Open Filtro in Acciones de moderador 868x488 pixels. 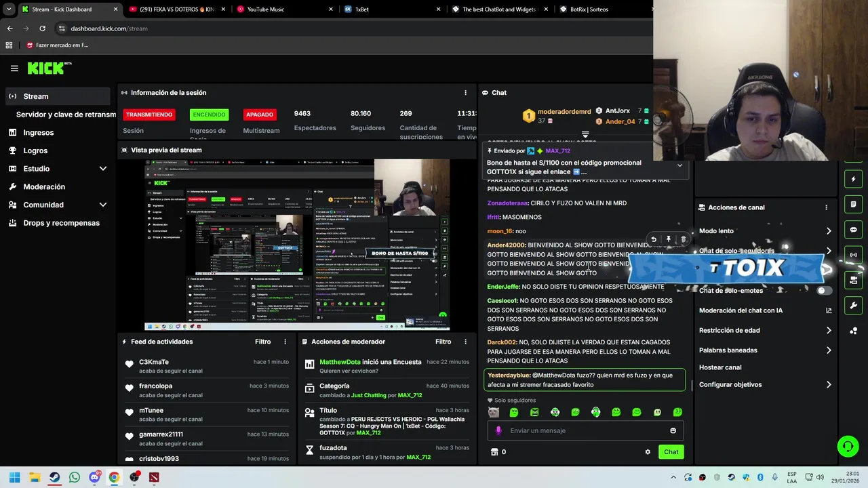click(x=443, y=342)
